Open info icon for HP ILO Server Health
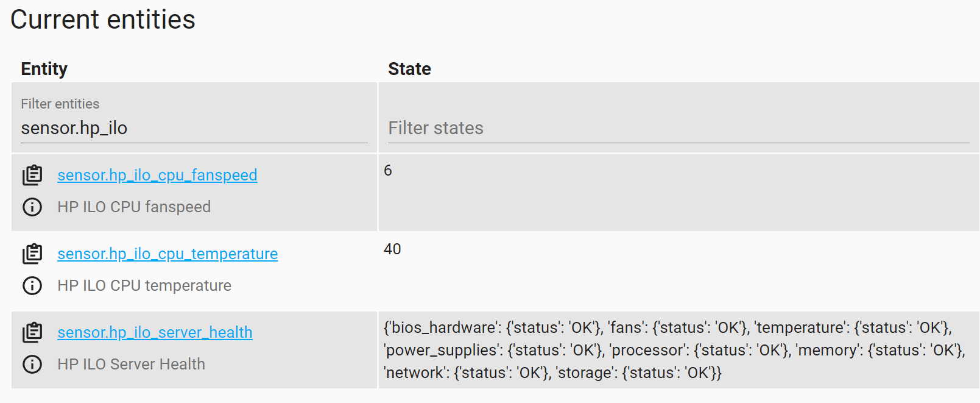980x403 pixels. pos(32,364)
